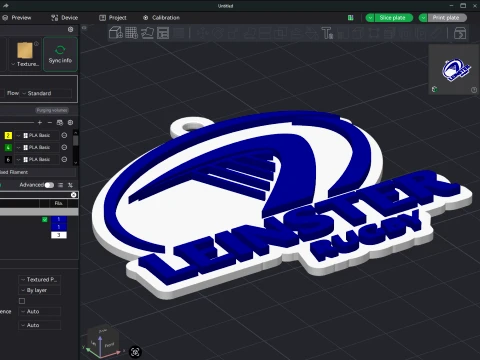
Task: Toggle the green printable checkbox
Action: (x=45, y=220)
